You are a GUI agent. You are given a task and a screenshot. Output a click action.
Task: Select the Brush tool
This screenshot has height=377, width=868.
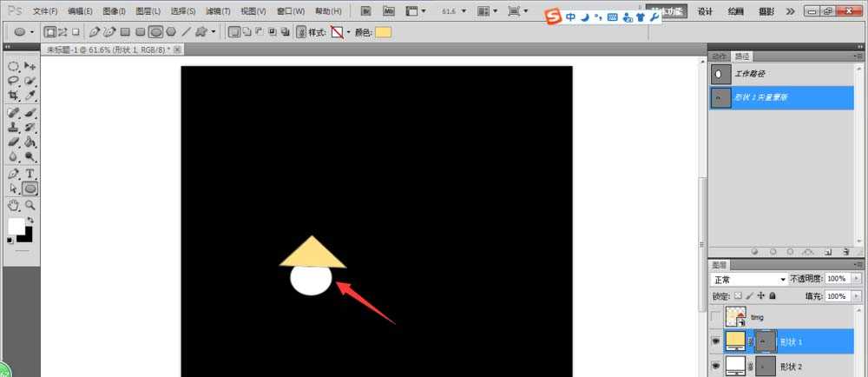pos(30,113)
